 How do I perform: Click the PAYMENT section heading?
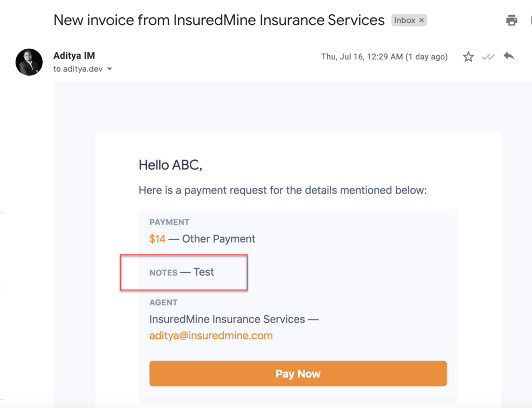[x=169, y=222]
